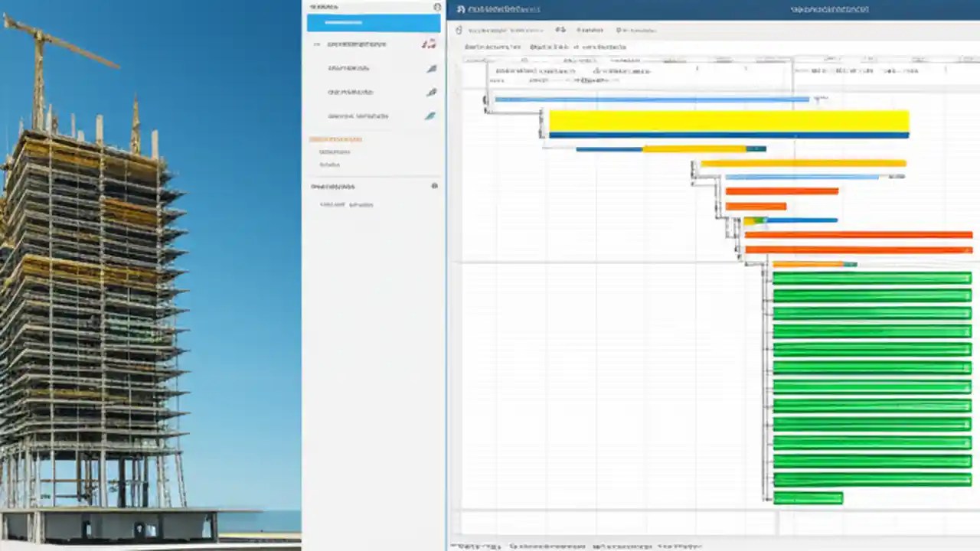The image size is (980, 551).
Task: Switch to the orange highlighted sidebar section
Action: (335, 139)
